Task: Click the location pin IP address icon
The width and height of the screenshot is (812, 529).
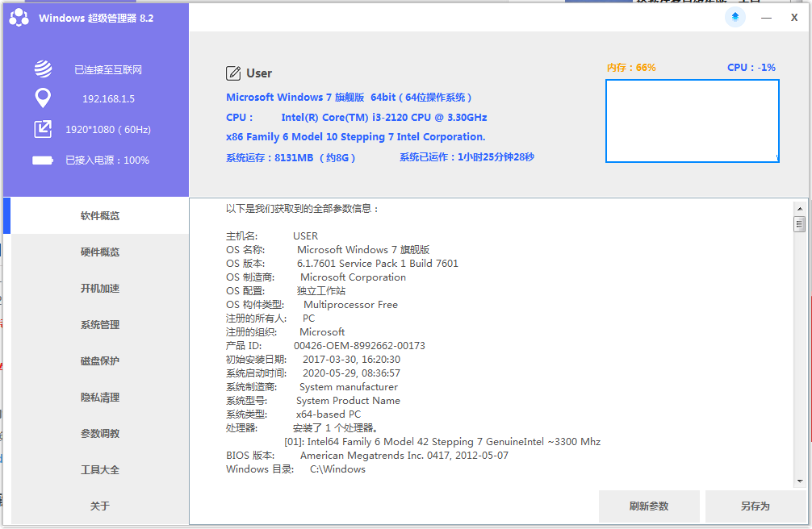Action: 43,98
